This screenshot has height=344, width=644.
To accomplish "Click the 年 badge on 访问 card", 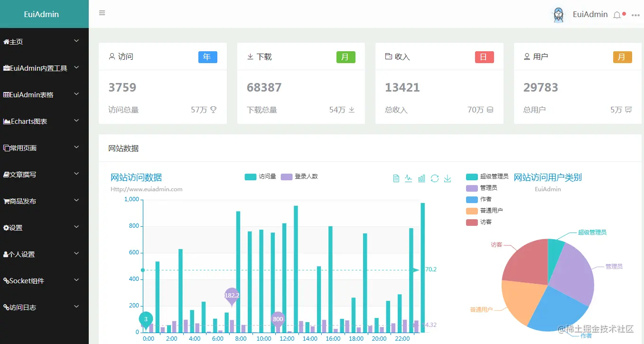I will [207, 57].
